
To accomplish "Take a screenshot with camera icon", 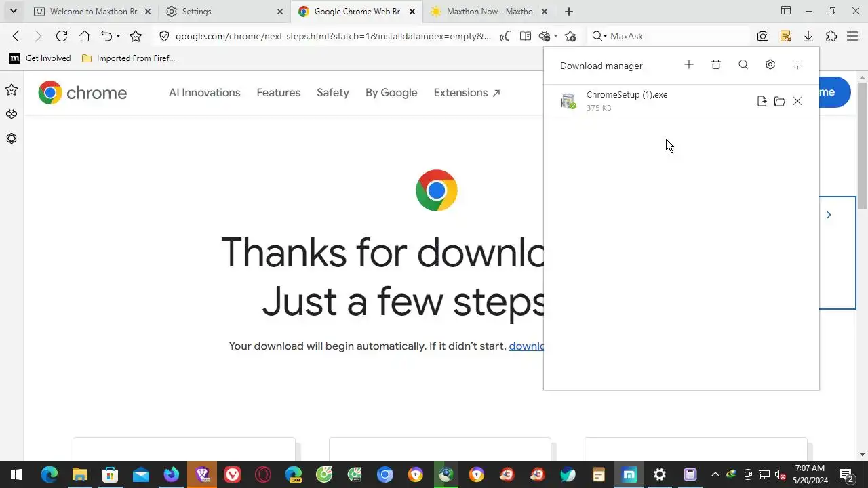I will pyautogui.click(x=763, y=36).
